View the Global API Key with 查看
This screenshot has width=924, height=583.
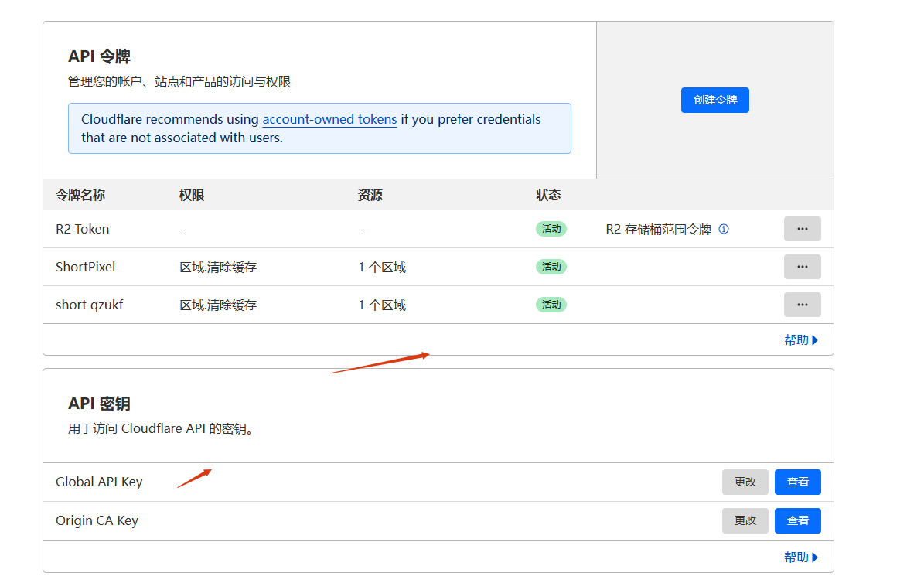click(x=797, y=482)
